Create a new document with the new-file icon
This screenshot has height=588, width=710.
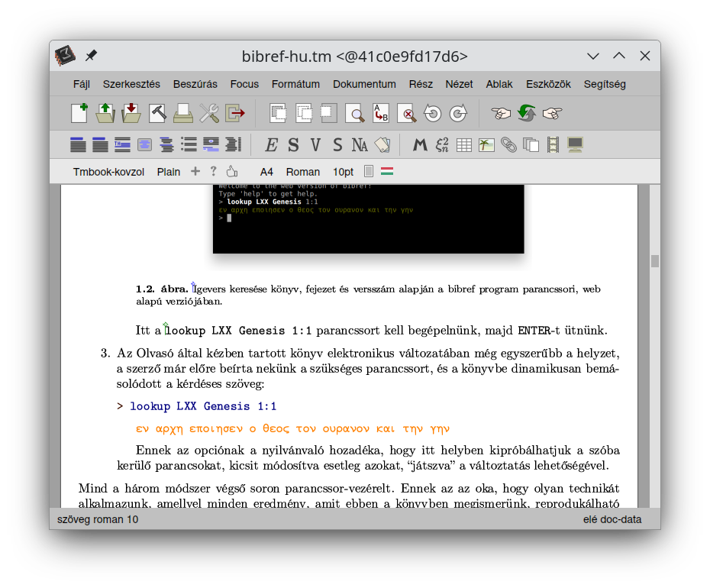click(x=79, y=114)
